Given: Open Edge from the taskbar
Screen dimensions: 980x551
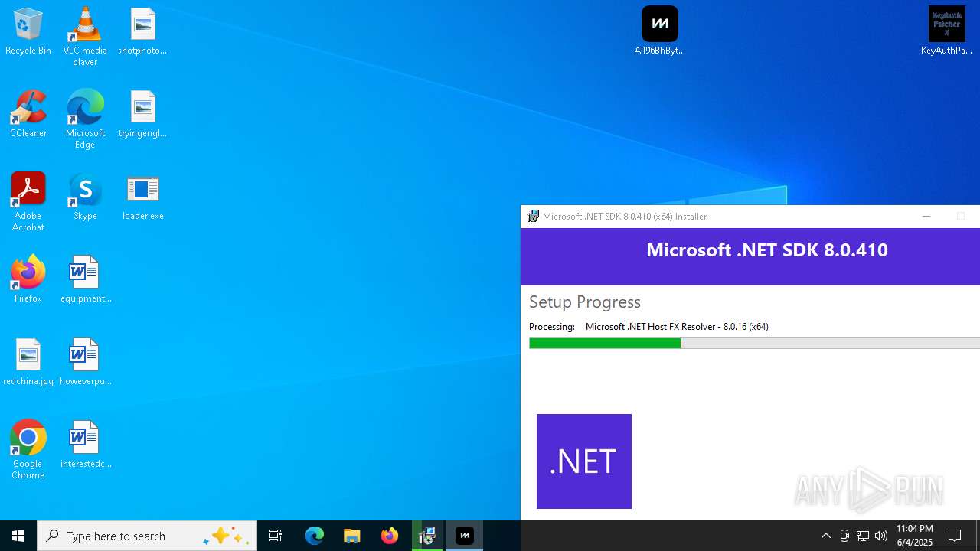Looking at the screenshot, I should point(315,536).
